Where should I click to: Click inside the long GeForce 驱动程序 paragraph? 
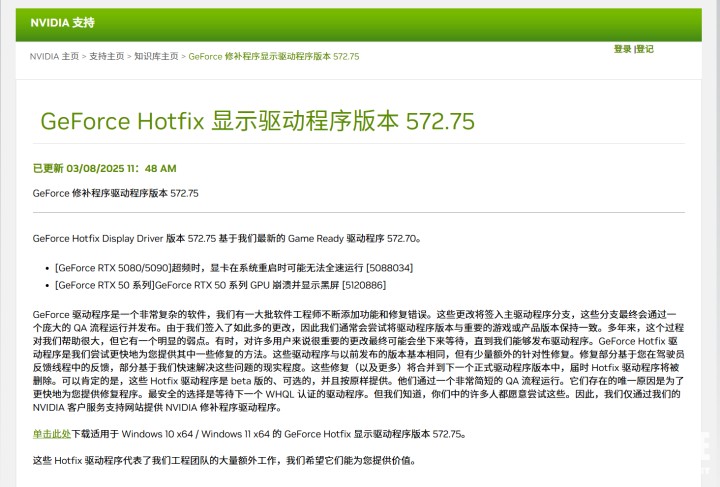(358, 361)
